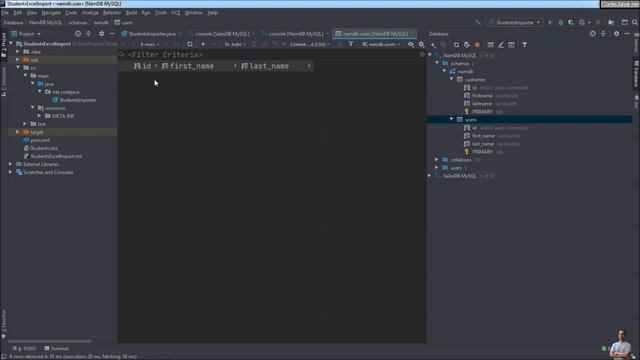Image resolution: width=640 pixels, height=360 pixels.
Task: Expand the target folder in Project tree
Action: click(x=18, y=132)
